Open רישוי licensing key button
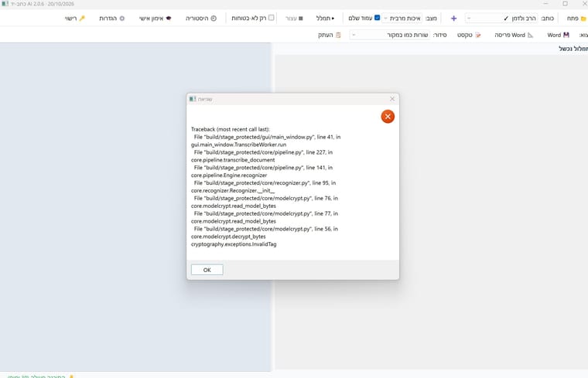The image size is (588, 378). [x=74, y=18]
